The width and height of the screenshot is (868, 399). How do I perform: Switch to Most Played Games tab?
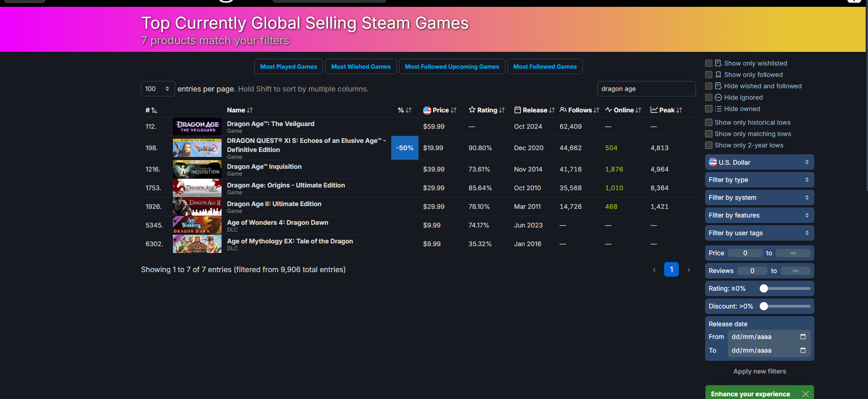click(x=288, y=66)
